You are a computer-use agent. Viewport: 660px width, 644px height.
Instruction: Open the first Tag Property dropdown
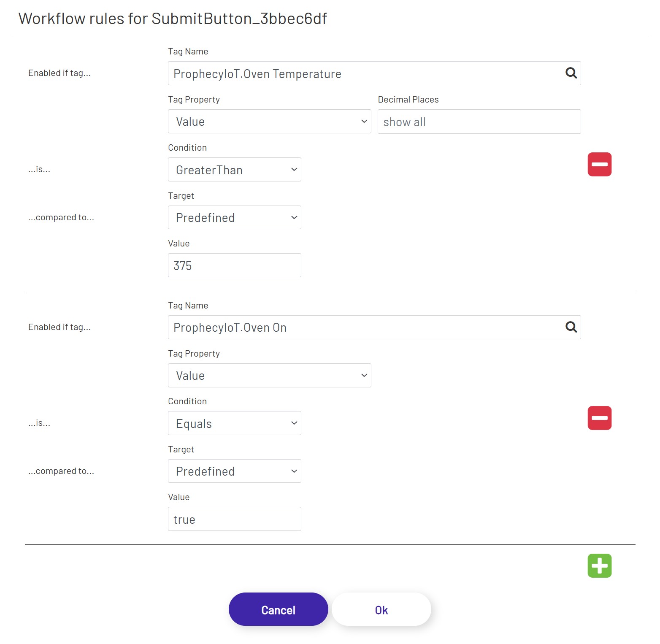point(269,121)
